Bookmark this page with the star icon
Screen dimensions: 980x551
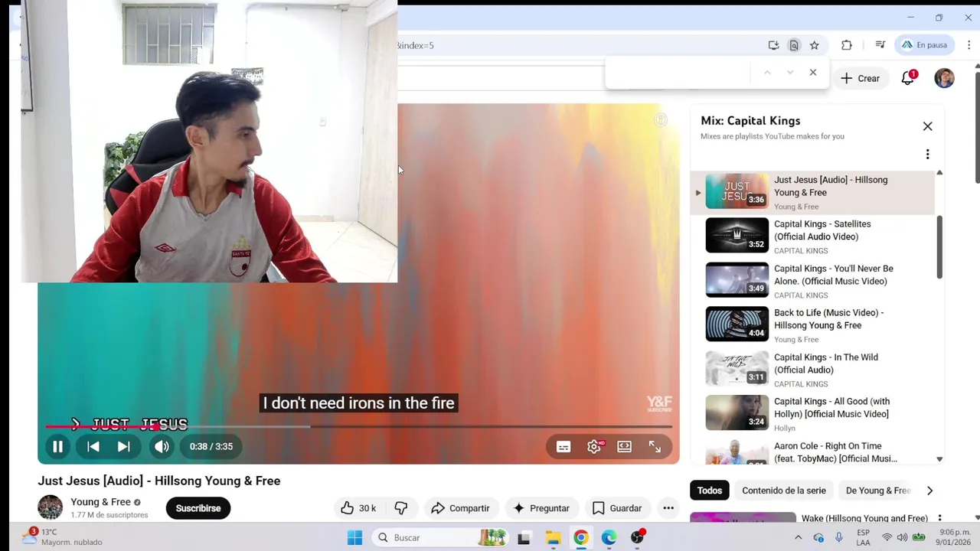pyautogui.click(x=815, y=45)
